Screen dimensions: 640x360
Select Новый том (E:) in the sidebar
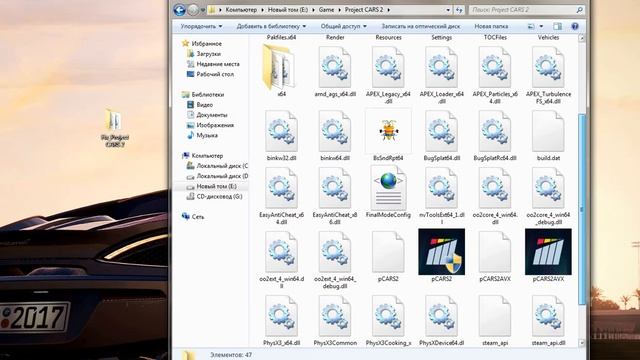tap(216, 186)
